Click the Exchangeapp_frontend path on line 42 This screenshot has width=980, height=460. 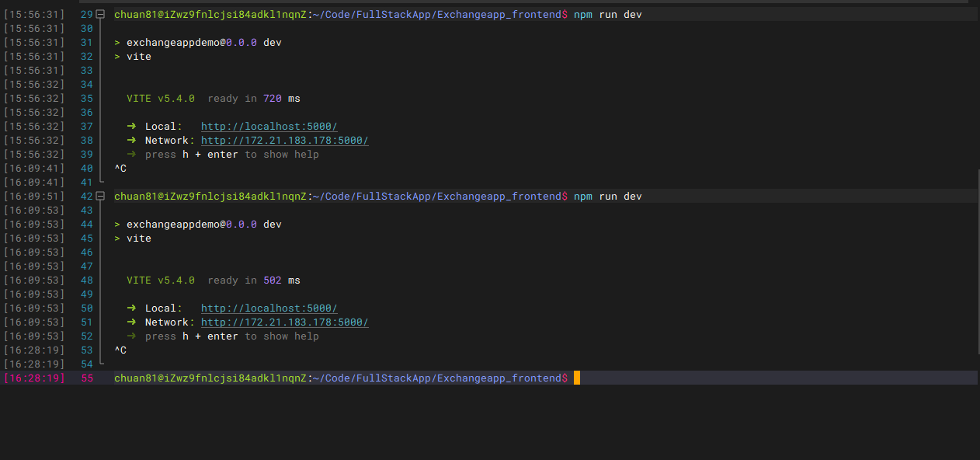click(499, 197)
